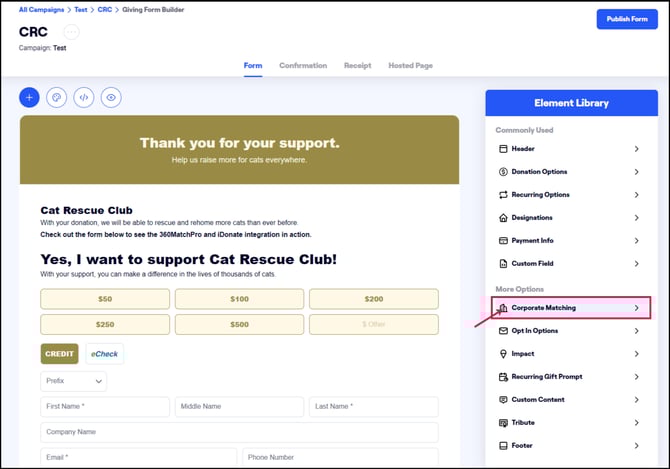The height and width of the screenshot is (469, 670).
Task: Click the First Name input field
Action: tap(105, 407)
